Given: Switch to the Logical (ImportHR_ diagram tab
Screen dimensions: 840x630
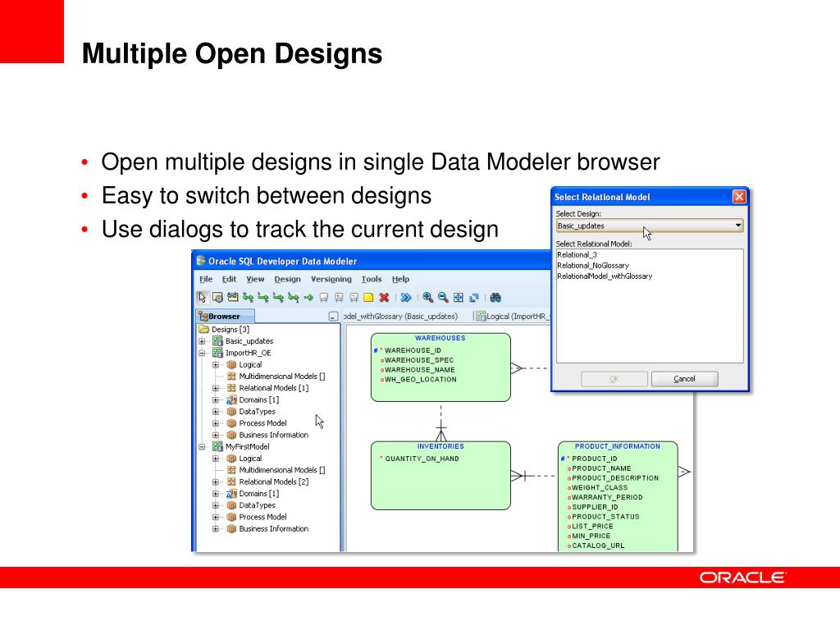Looking at the screenshot, I should click(x=514, y=316).
